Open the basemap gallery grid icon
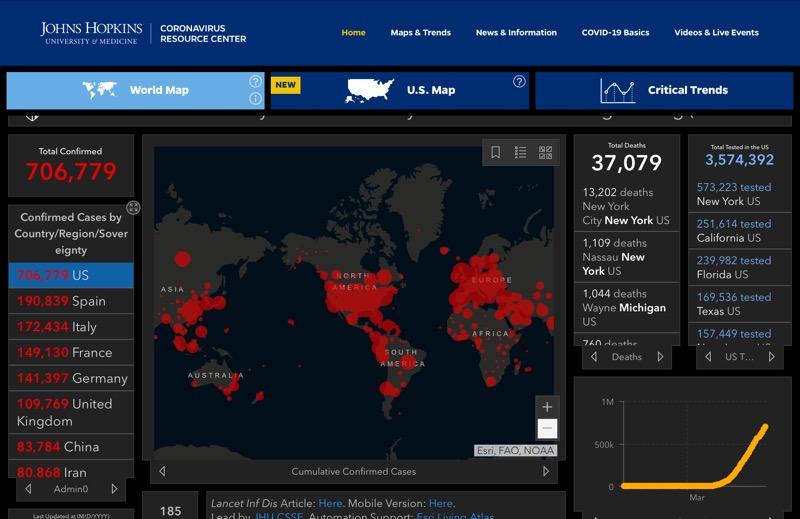The width and height of the screenshot is (800, 519). [545, 153]
